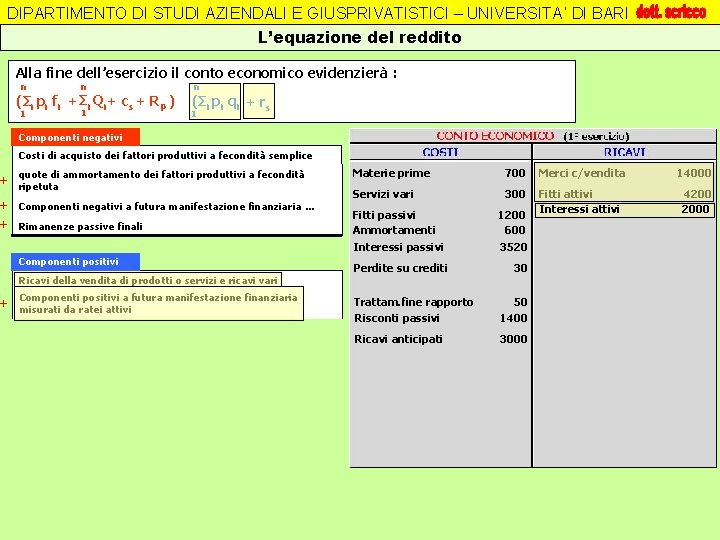Screen dimensions: 720x540
Task: Click the red cost formula expression
Action: [x=96, y=101]
